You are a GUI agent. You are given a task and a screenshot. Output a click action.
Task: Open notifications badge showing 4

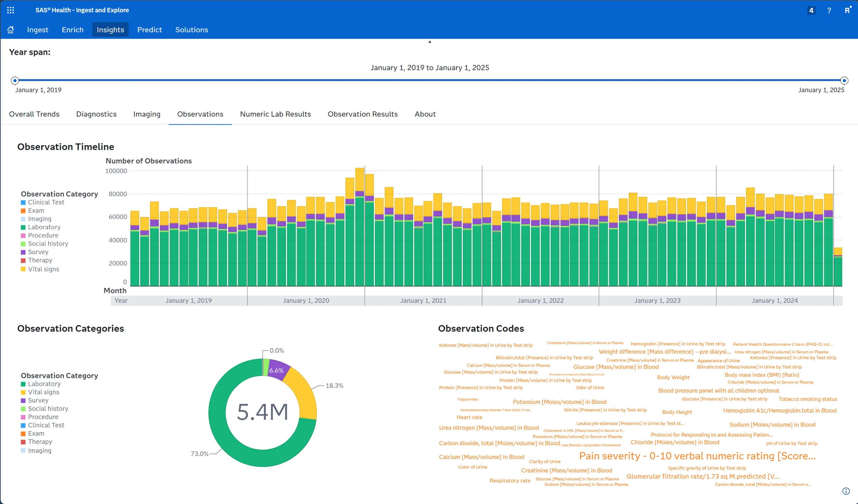pyautogui.click(x=811, y=10)
